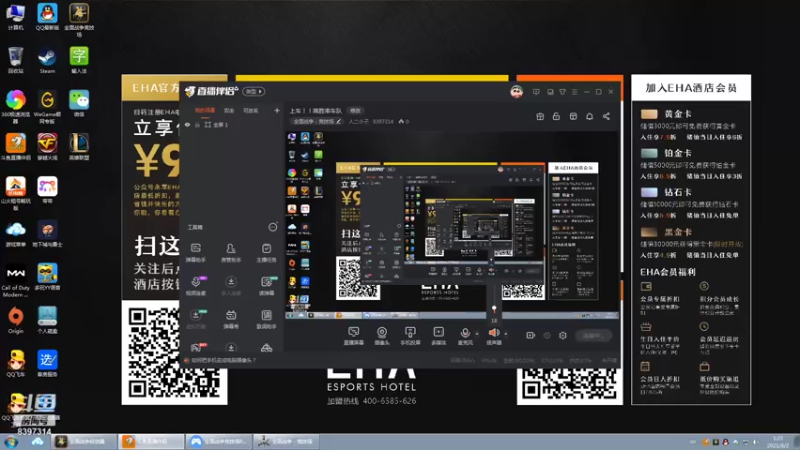The width and height of the screenshot is (800, 450).
Task: Open Call of Duty Modern Warfare shortcut
Action: [x=16, y=280]
